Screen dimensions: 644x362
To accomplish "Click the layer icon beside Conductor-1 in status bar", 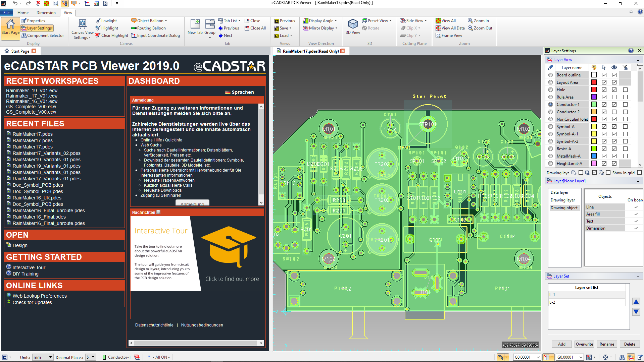I will tap(137, 357).
